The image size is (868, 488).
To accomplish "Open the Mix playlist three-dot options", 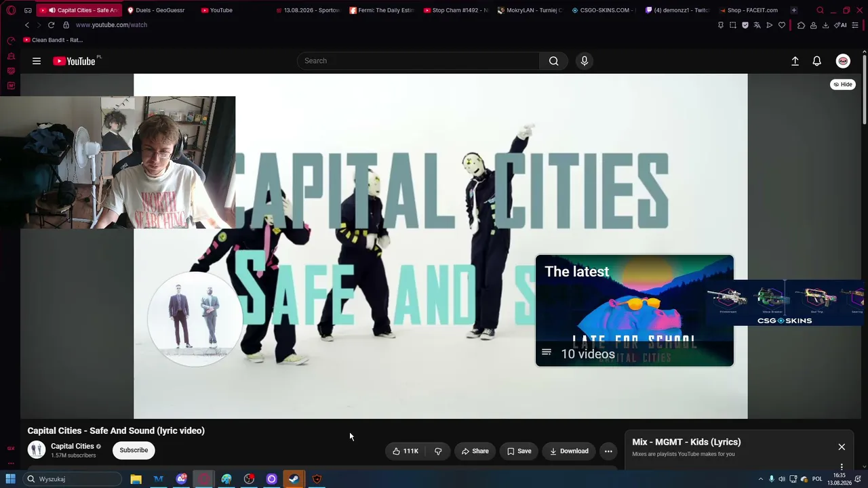I will pos(842,467).
